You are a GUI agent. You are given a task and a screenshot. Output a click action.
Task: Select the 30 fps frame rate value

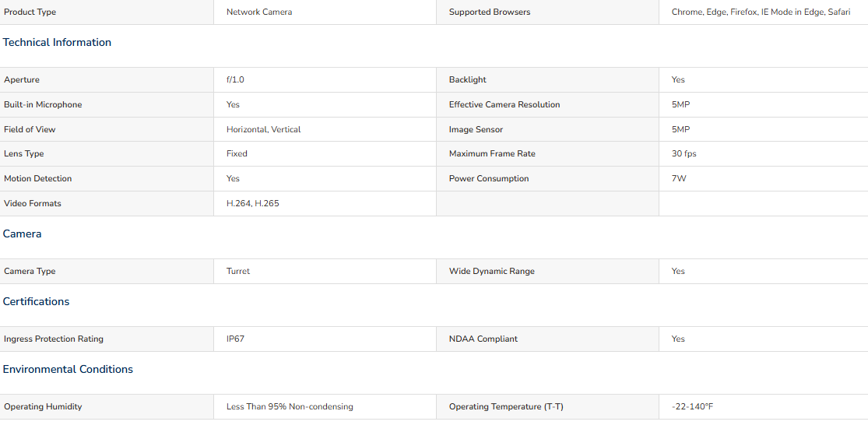684,154
